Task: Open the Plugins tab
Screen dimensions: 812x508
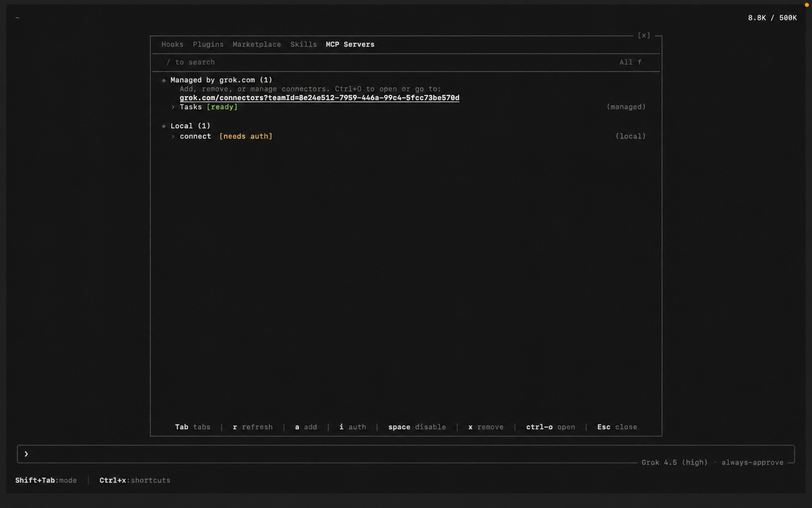Action: [x=208, y=45]
